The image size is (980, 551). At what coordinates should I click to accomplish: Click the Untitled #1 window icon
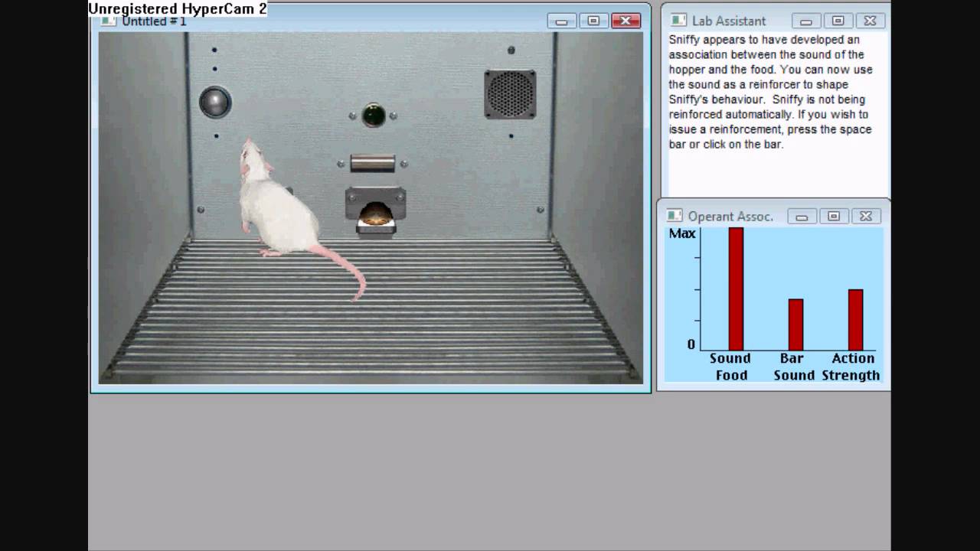click(x=108, y=21)
